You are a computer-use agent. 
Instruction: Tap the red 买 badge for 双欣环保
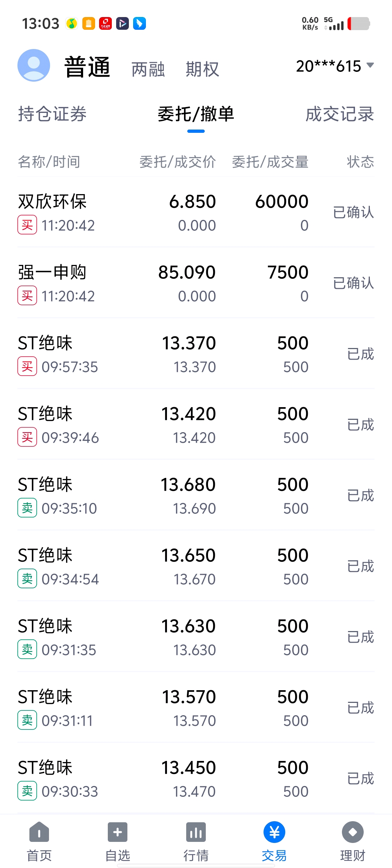pyautogui.click(x=27, y=225)
